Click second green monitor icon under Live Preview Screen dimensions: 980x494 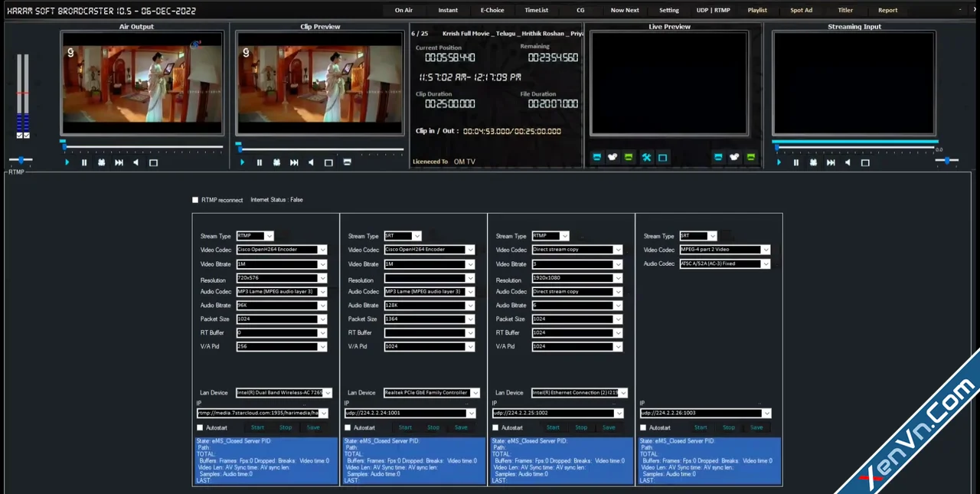tap(751, 157)
